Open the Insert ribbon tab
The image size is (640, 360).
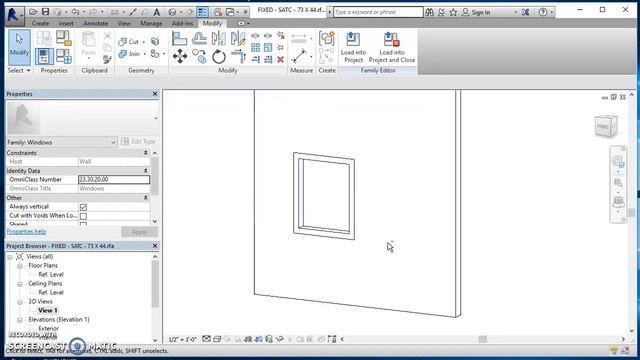coord(66,23)
